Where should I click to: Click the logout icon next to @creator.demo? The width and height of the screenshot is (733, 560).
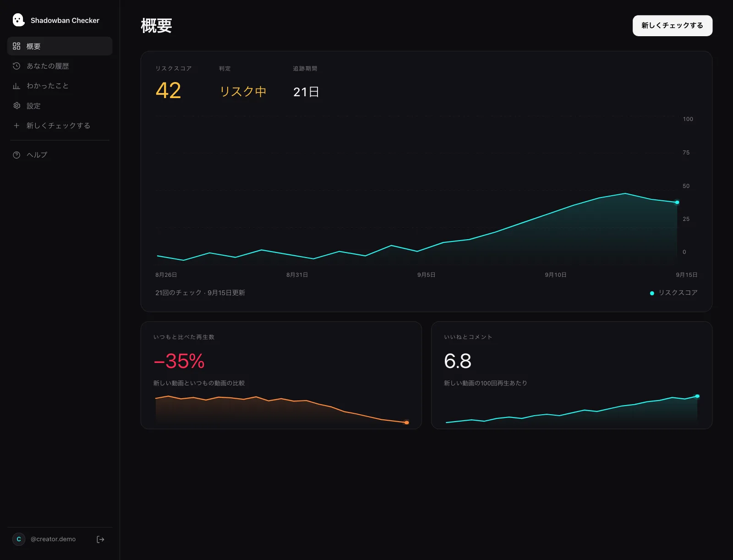(100, 539)
